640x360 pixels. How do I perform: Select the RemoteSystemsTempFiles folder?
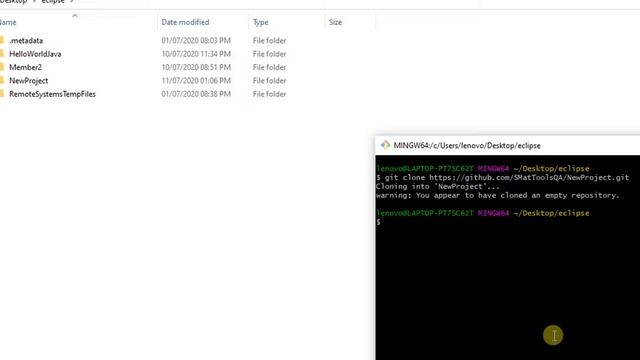[x=52, y=94]
